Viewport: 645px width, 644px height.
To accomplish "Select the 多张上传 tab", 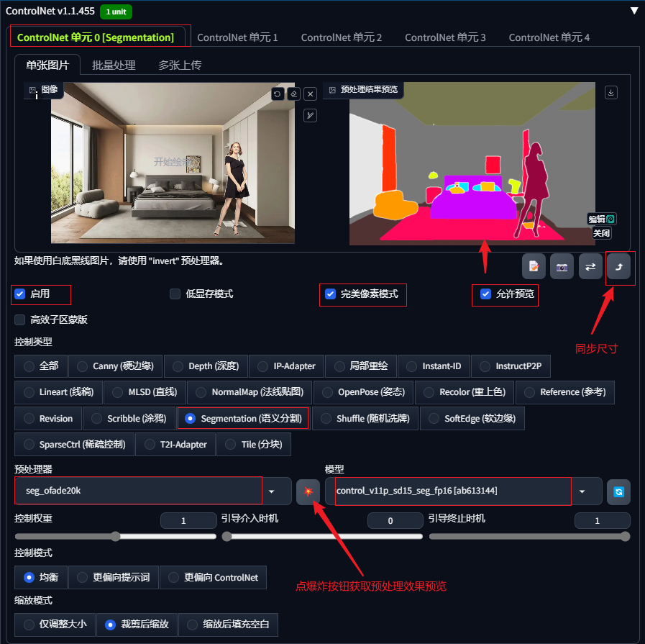I will point(180,65).
